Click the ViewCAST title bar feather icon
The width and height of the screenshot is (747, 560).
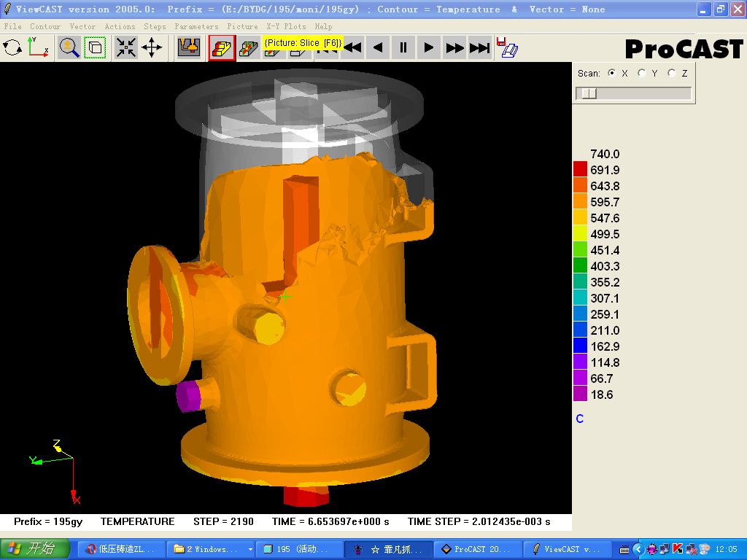coord(7,9)
